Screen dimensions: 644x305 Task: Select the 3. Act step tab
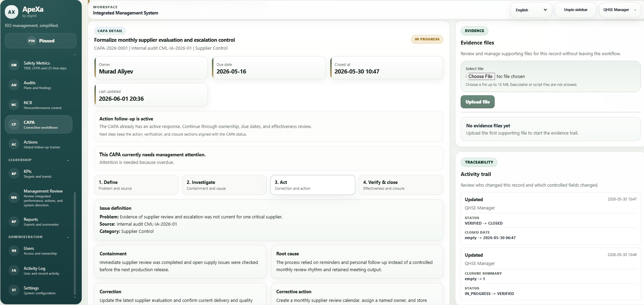(313, 185)
